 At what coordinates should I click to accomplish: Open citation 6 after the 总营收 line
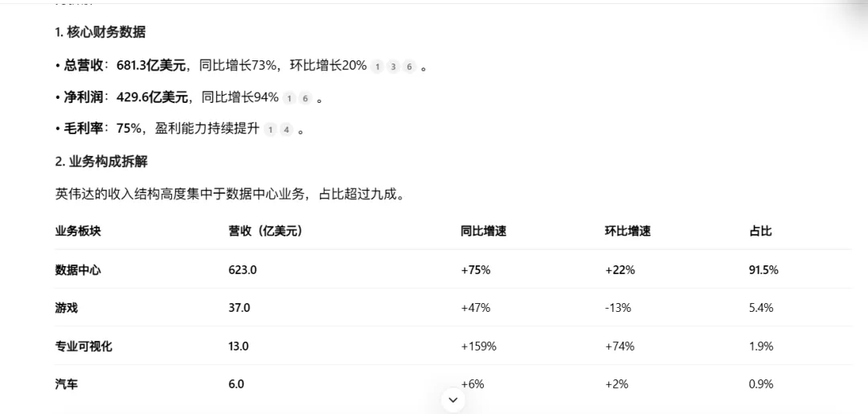click(409, 67)
